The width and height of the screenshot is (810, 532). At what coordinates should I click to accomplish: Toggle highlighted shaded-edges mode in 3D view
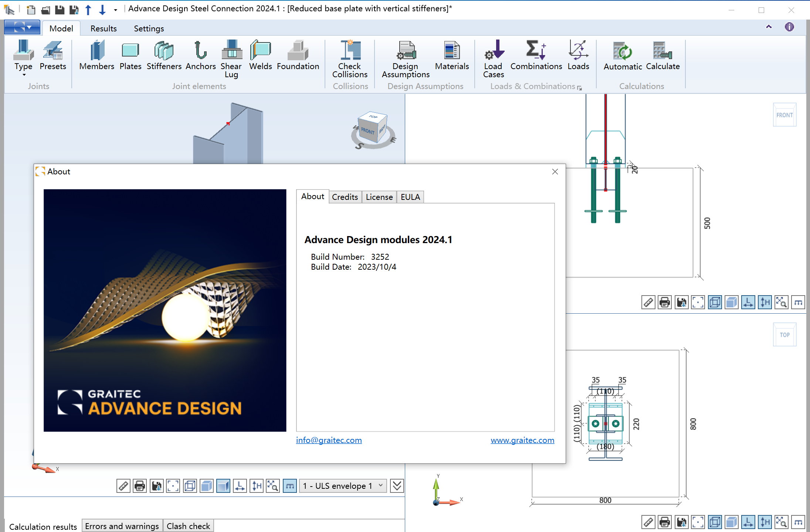coord(223,486)
